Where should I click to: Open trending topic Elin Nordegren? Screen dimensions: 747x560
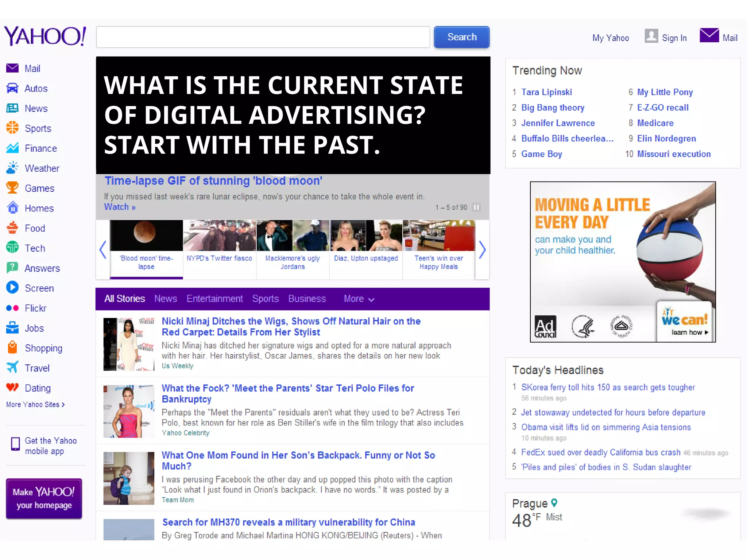pyautogui.click(x=666, y=139)
